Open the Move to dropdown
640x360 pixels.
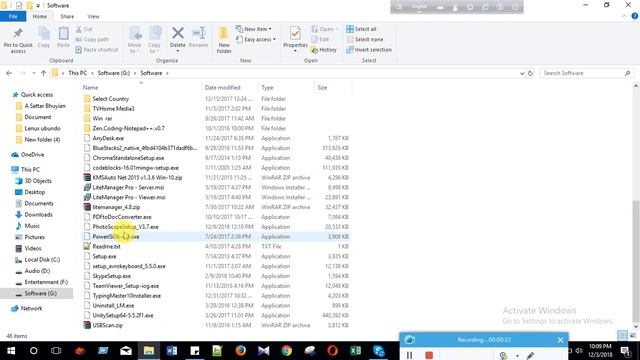(134, 40)
